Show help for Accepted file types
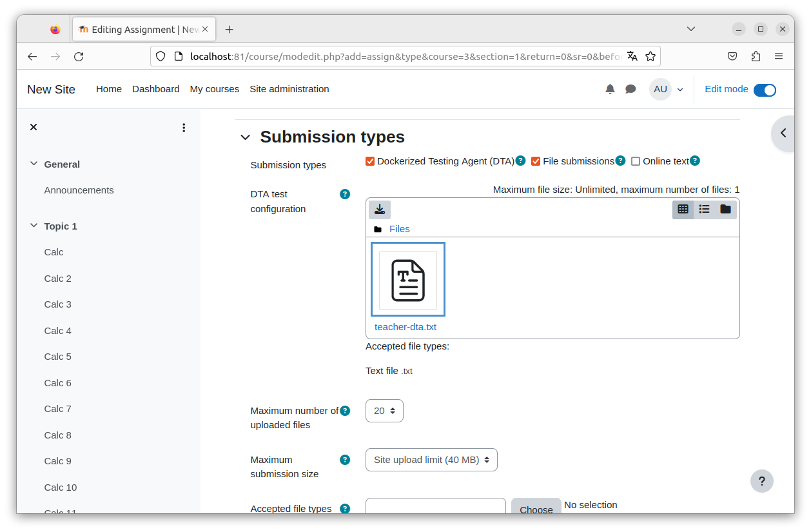This screenshot has height=532, width=811. coord(345,509)
